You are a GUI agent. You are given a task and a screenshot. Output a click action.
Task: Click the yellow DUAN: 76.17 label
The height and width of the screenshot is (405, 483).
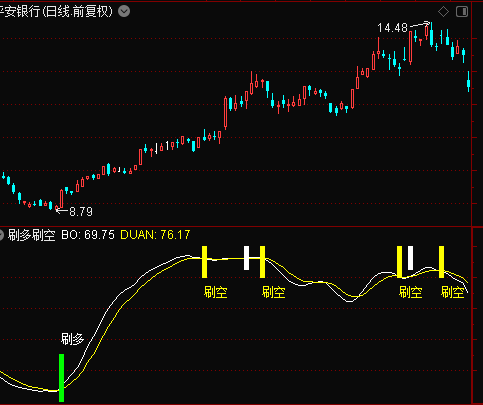click(155, 235)
